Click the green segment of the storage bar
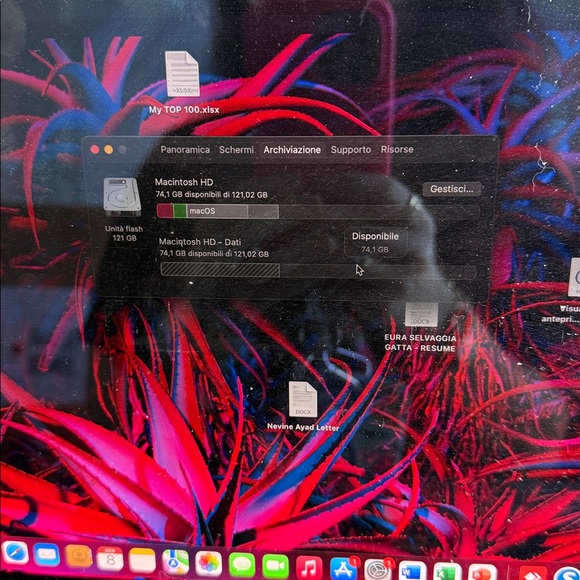The width and height of the screenshot is (580, 580). tap(179, 211)
